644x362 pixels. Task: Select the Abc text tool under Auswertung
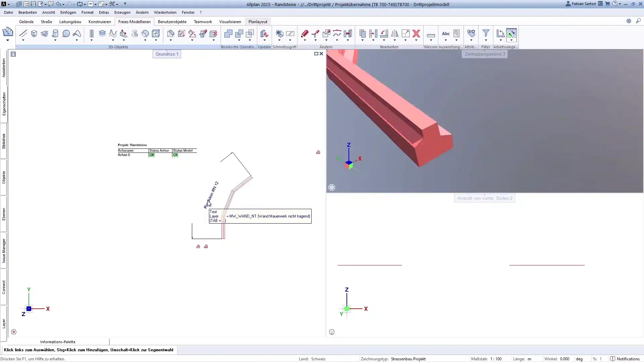point(446,34)
